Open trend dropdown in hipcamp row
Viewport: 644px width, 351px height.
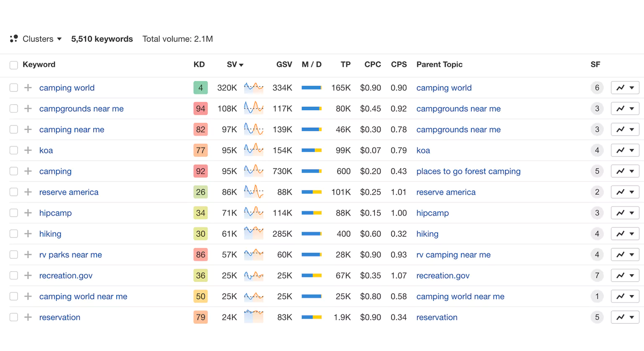(x=625, y=213)
